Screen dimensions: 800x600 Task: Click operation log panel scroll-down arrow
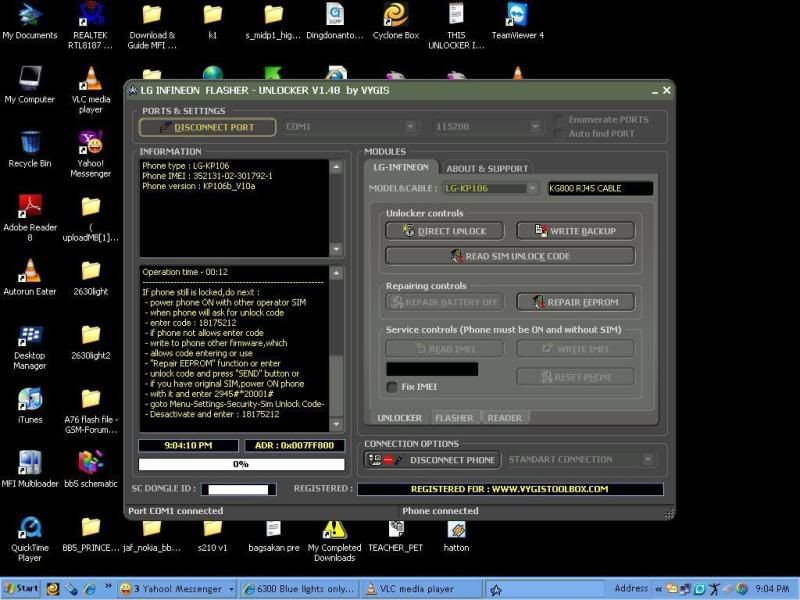coord(336,424)
